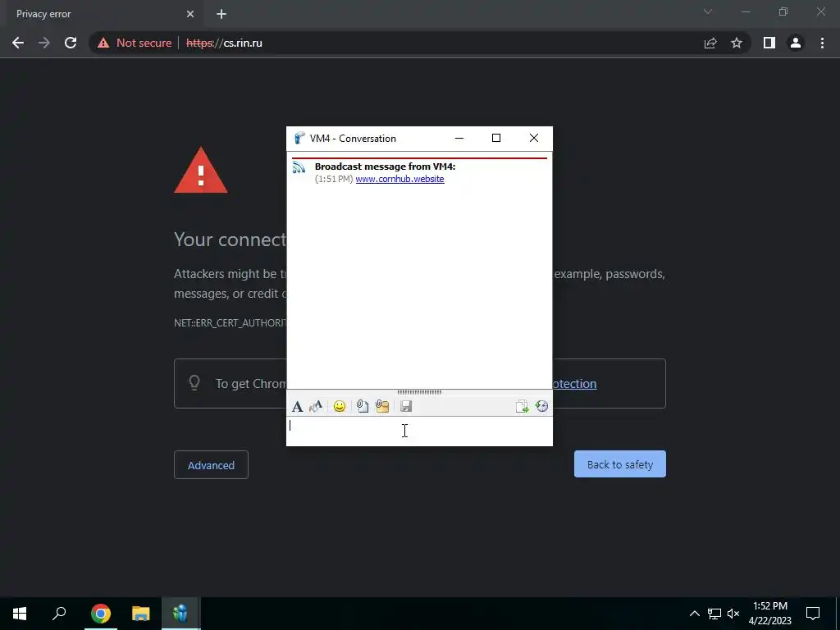Bookmark this tab with the star icon

[x=737, y=43]
